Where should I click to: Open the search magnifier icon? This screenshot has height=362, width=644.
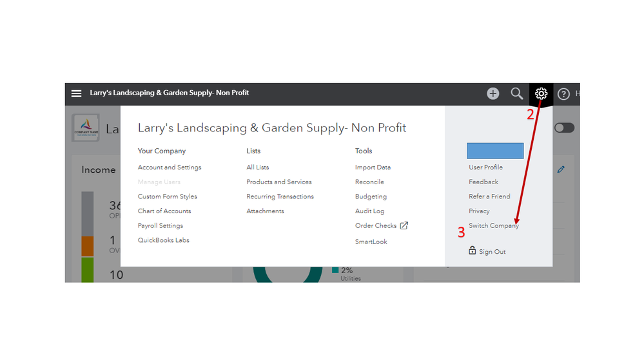coord(516,93)
